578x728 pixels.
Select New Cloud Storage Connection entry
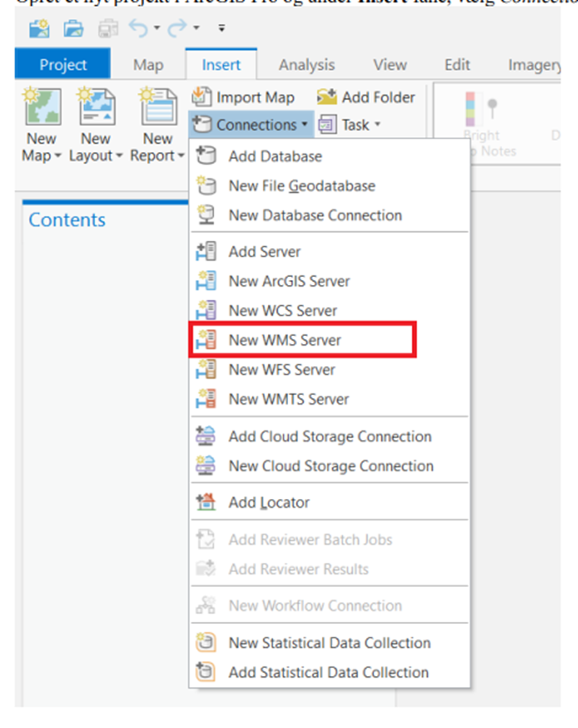coord(331,466)
